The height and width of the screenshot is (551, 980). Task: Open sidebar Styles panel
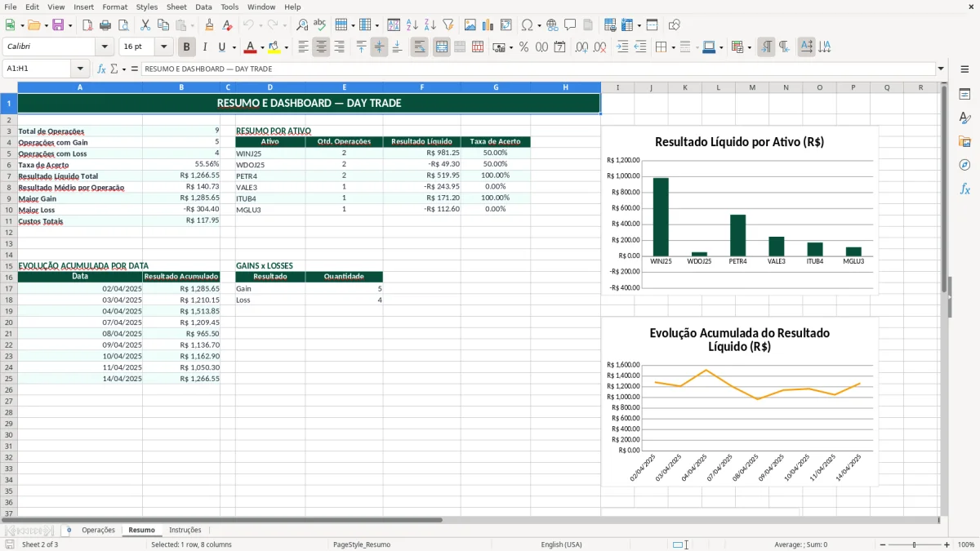(x=964, y=118)
